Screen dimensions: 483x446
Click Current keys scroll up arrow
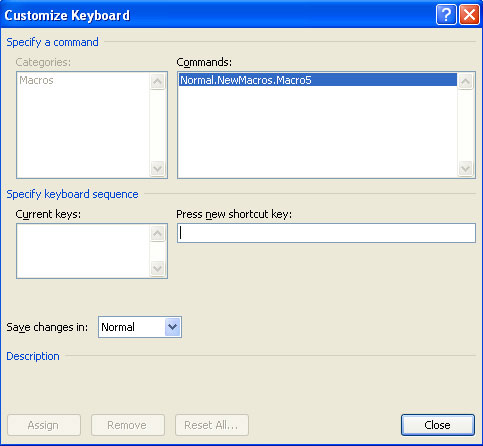[157, 233]
